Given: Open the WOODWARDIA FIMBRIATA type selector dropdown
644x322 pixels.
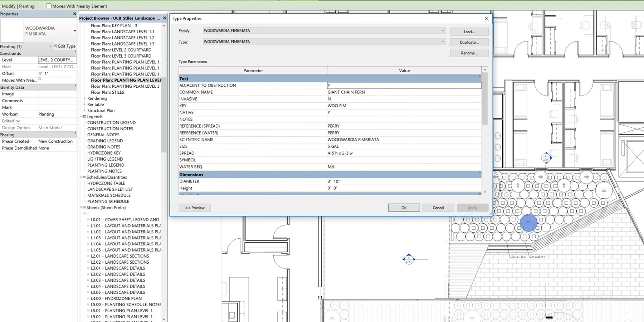Looking at the screenshot, I should pyautogui.click(x=74, y=31).
